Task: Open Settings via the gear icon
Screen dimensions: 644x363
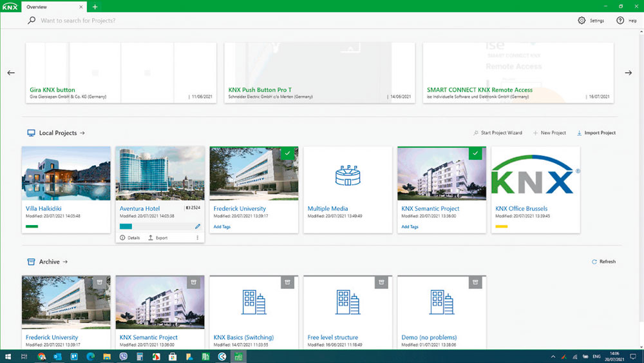Action: point(582,20)
